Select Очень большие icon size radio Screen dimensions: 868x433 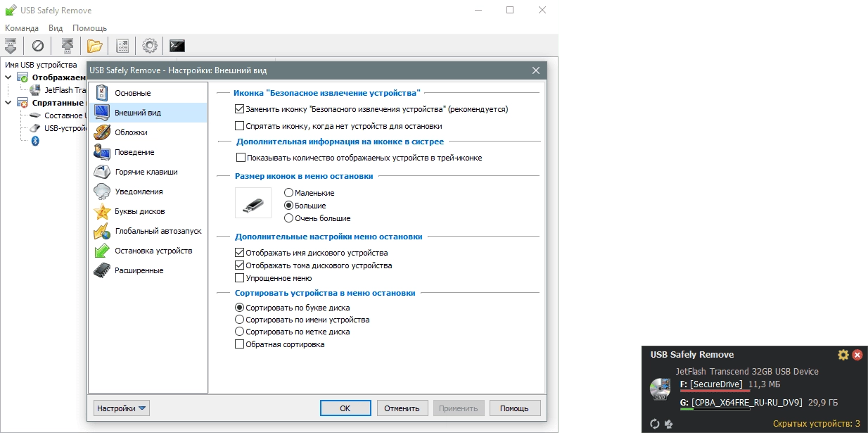288,218
